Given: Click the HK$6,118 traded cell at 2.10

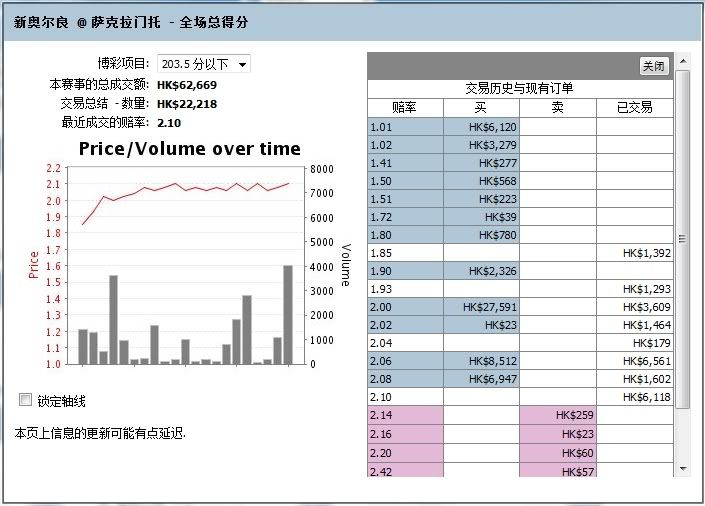Looking at the screenshot, I should (x=634, y=398).
